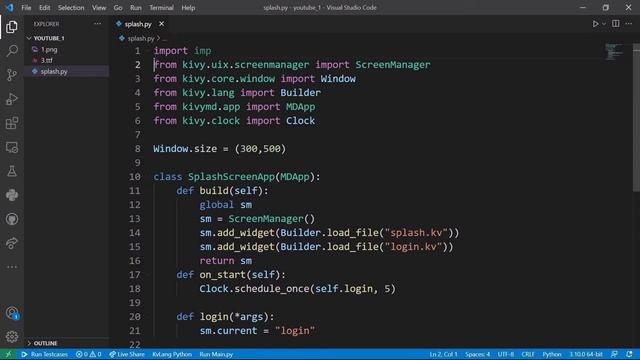Change indentation via Spaces: 4
Screen dimensions: 640x360
pos(478,354)
